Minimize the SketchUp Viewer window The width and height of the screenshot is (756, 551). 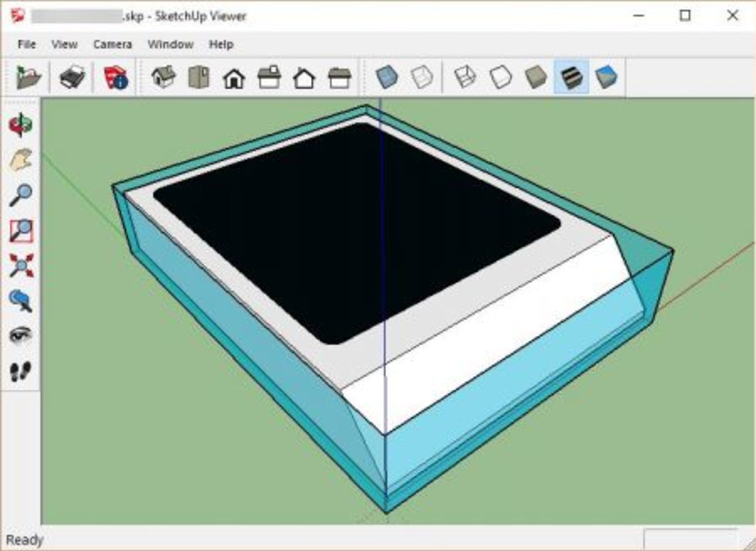(639, 16)
